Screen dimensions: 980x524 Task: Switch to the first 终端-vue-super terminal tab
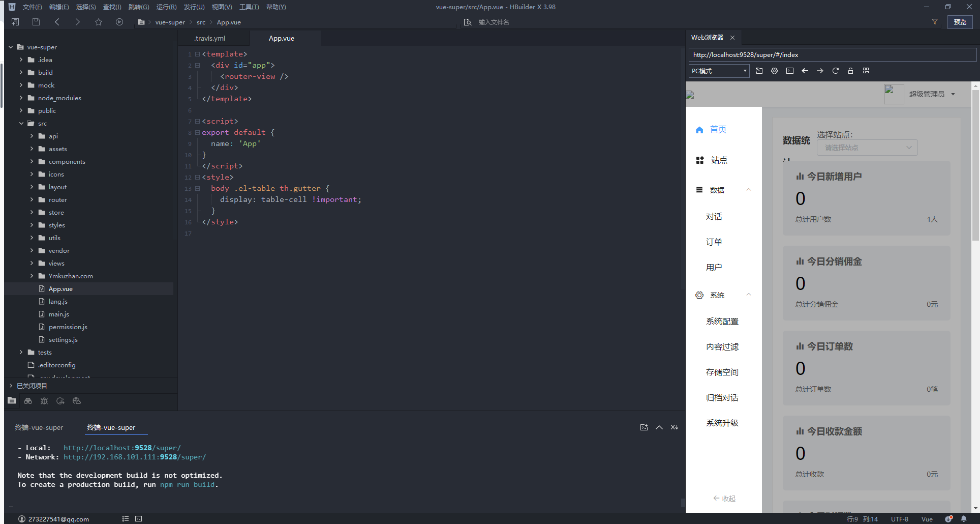tap(39, 427)
